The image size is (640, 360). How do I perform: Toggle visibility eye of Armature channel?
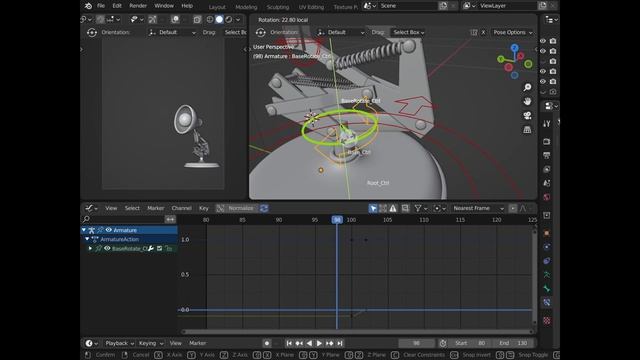[x=109, y=230]
